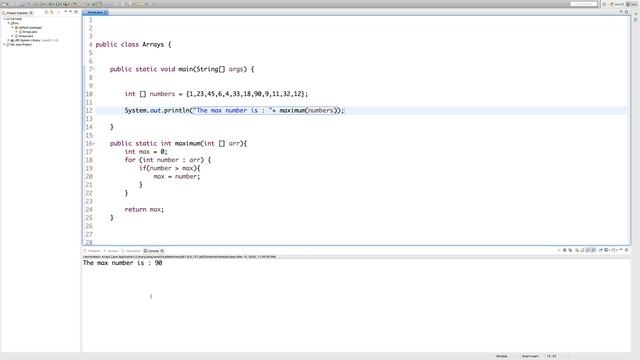Fold the maximum method at line 16

pyautogui.click(x=94, y=143)
